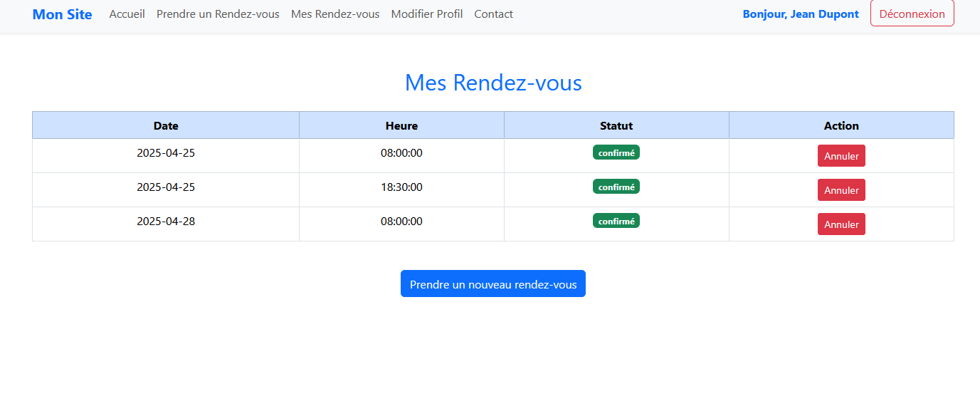Image resolution: width=980 pixels, height=416 pixels.
Task: Navigate to the Contact page
Action: click(493, 14)
